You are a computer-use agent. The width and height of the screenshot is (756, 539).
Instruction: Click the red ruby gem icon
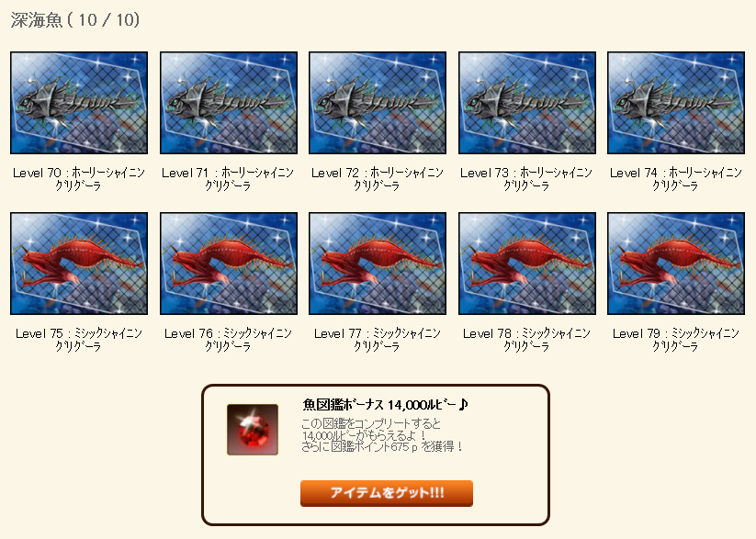pyautogui.click(x=253, y=430)
